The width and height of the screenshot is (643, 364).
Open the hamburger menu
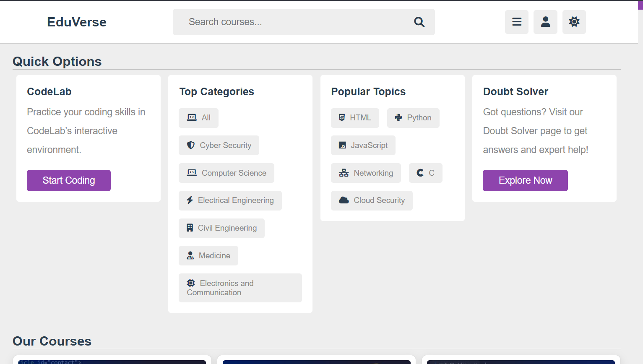click(516, 22)
